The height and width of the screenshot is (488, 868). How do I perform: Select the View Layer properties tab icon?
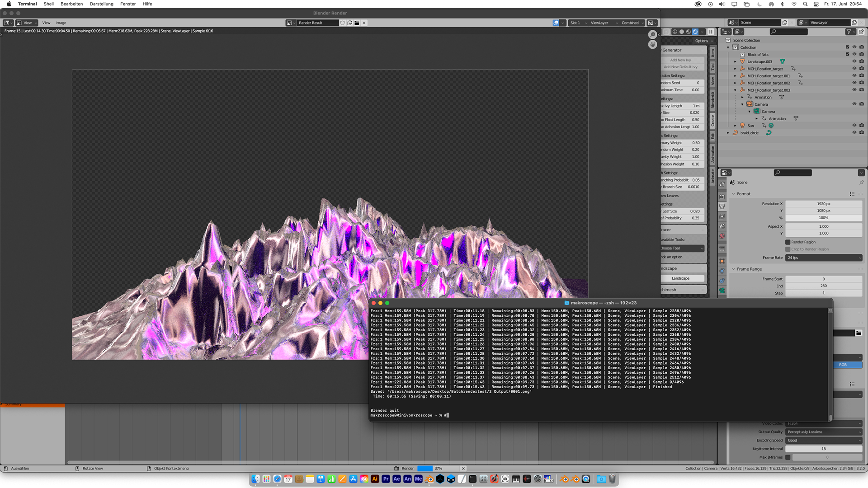(722, 216)
